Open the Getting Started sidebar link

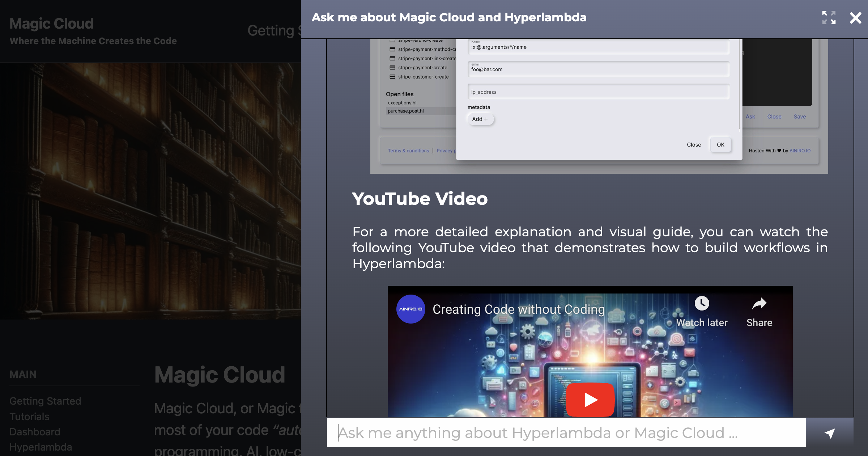tap(45, 401)
